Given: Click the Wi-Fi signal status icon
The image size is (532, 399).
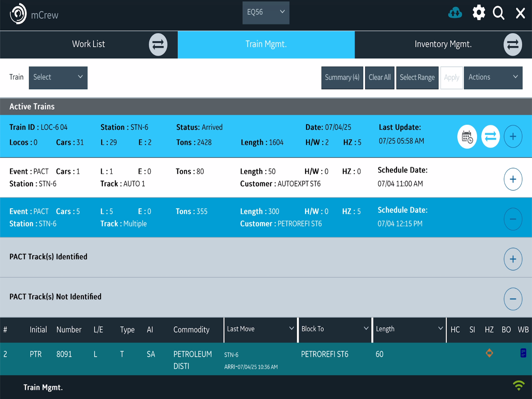Looking at the screenshot, I should pyautogui.click(x=519, y=386).
